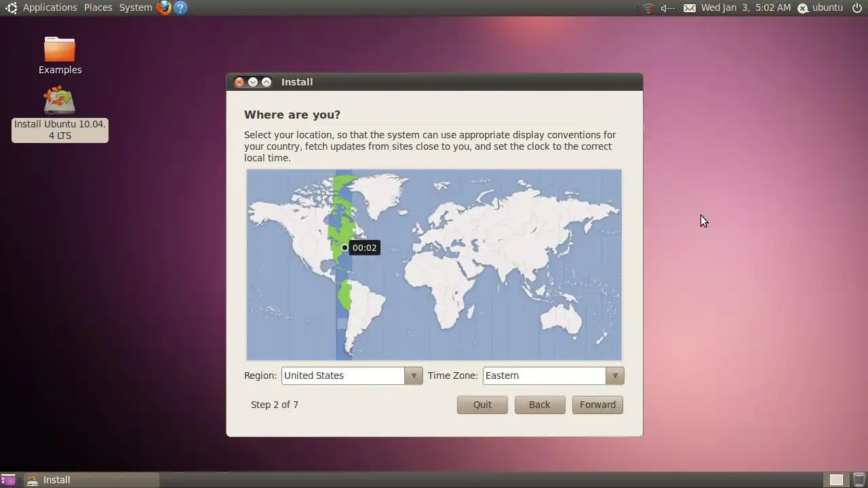
Task: Open the Time Zone dropdown showing Eastern
Action: (x=553, y=375)
